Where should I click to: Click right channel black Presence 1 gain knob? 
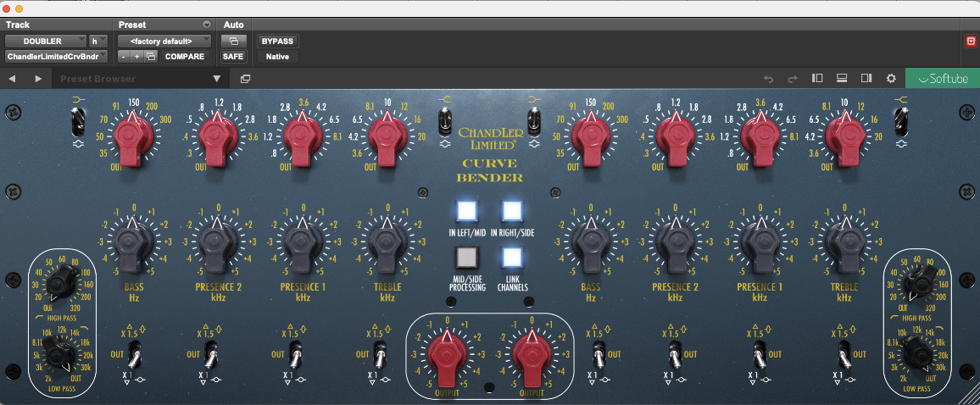click(760, 243)
